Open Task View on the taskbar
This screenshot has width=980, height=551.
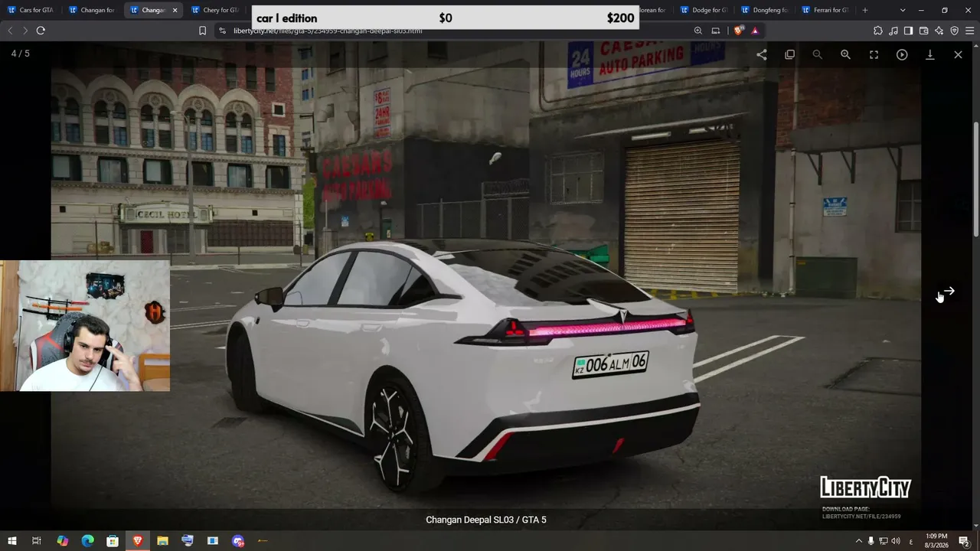coord(36,541)
